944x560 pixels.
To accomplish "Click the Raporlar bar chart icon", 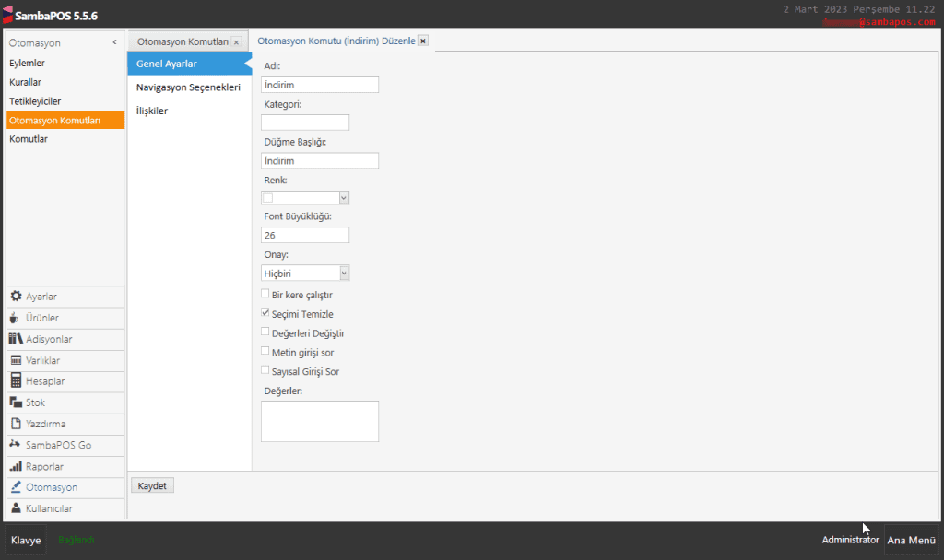I will point(16,466).
